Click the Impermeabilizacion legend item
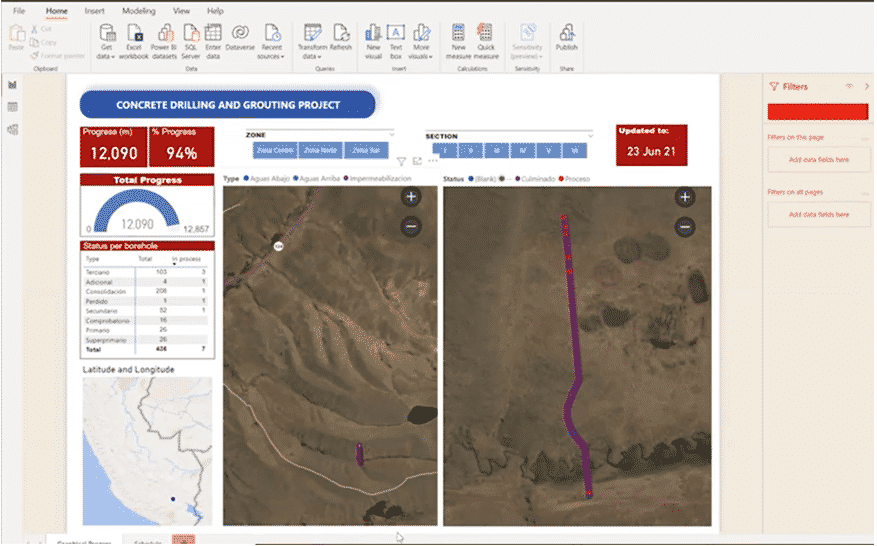The image size is (877, 546). click(x=378, y=178)
